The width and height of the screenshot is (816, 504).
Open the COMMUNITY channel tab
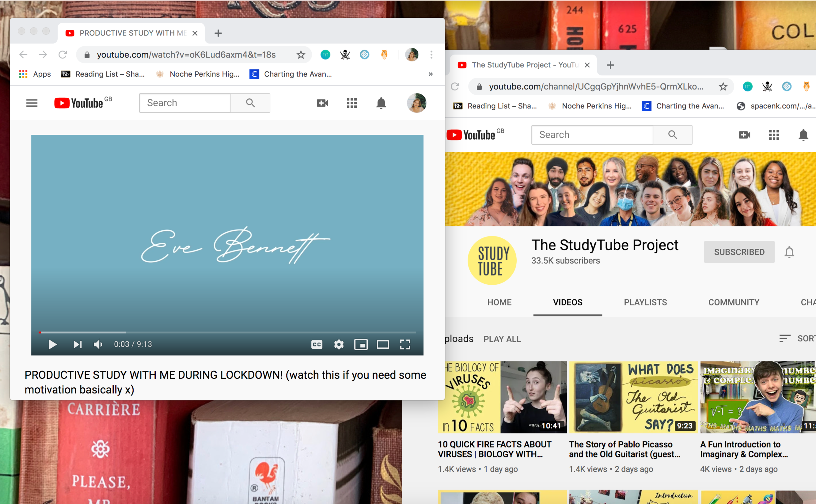pyautogui.click(x=734, y=302)
